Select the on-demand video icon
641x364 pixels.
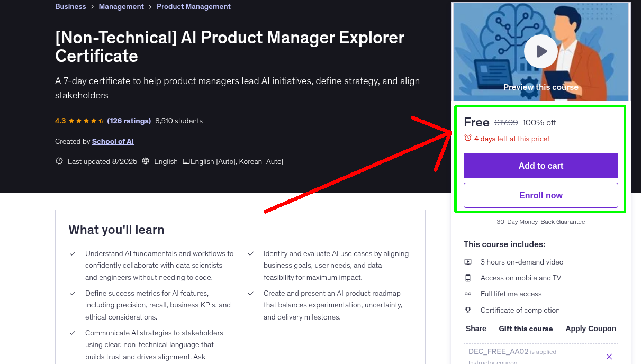(468, 262)
